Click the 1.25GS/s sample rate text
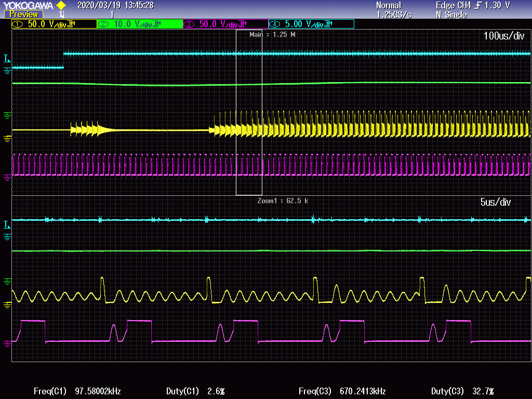The width and height of the screenshot is (532, 399). point(394,15)
